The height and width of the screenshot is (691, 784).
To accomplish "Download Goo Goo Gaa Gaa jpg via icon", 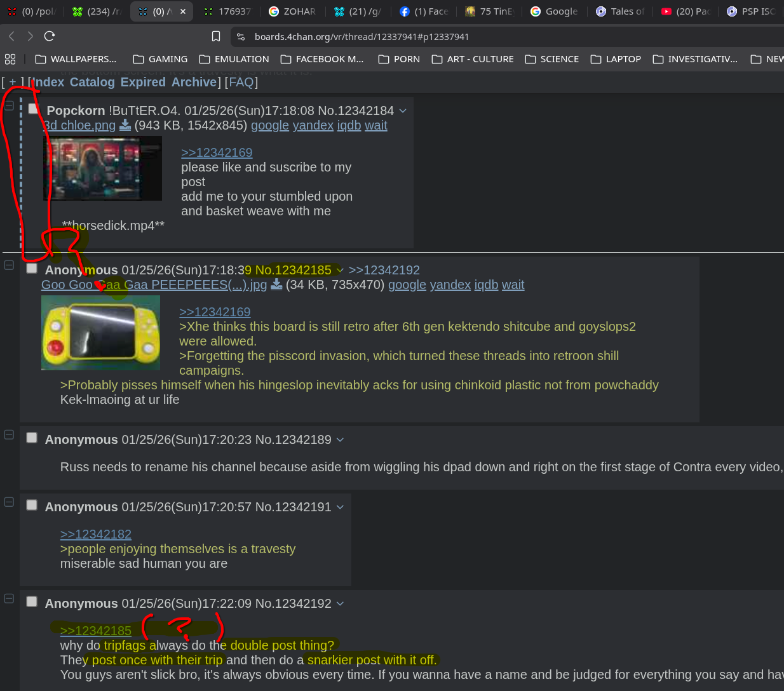I will click(276, 284).
